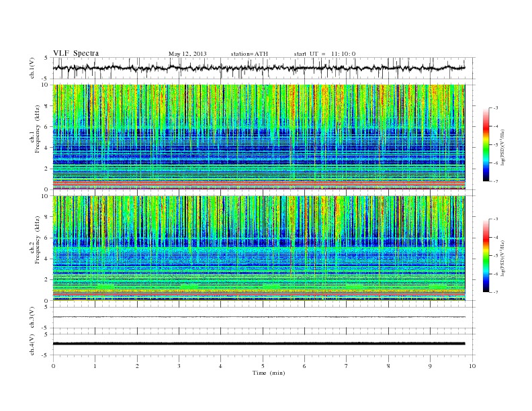This screenshot has width=532, height=411.
Task: Click the 'ch.2 Frequency (kHz)' axis label
Action: pyautogui.click(x=35, y=240)
